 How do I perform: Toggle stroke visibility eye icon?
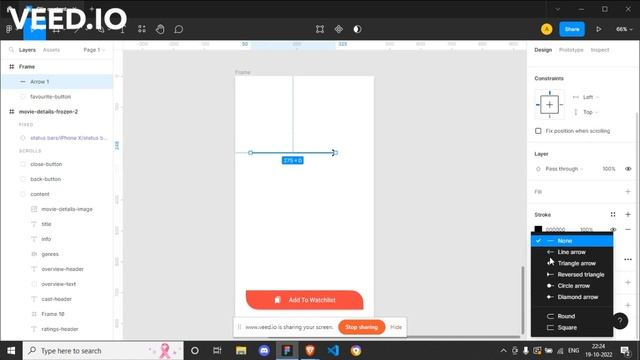pos(613,229)
